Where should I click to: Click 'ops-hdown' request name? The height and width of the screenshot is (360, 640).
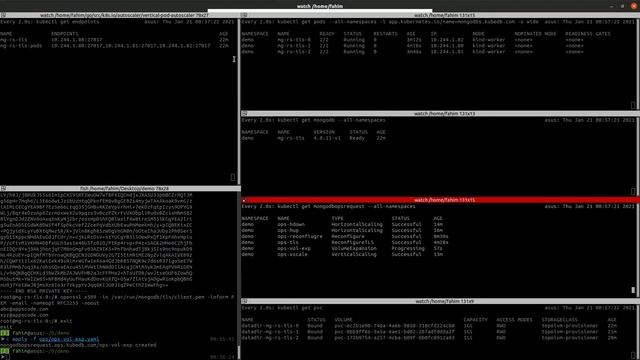point(291,224)
